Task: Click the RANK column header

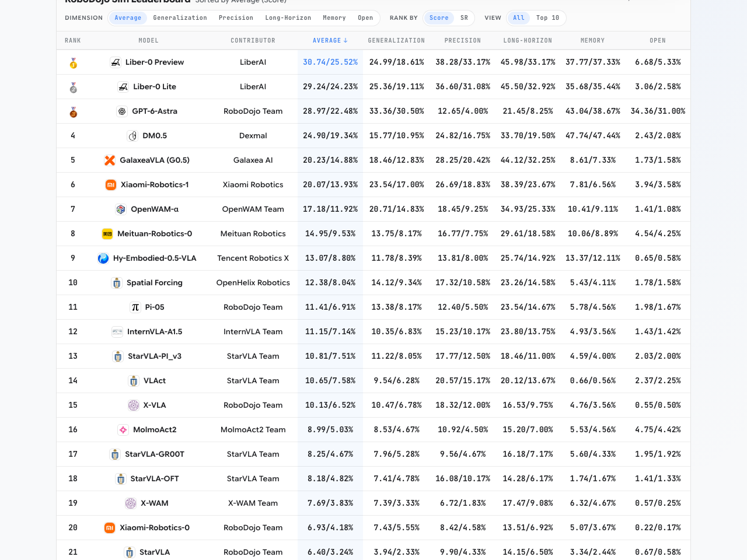Action: click(x=73, y=41)
